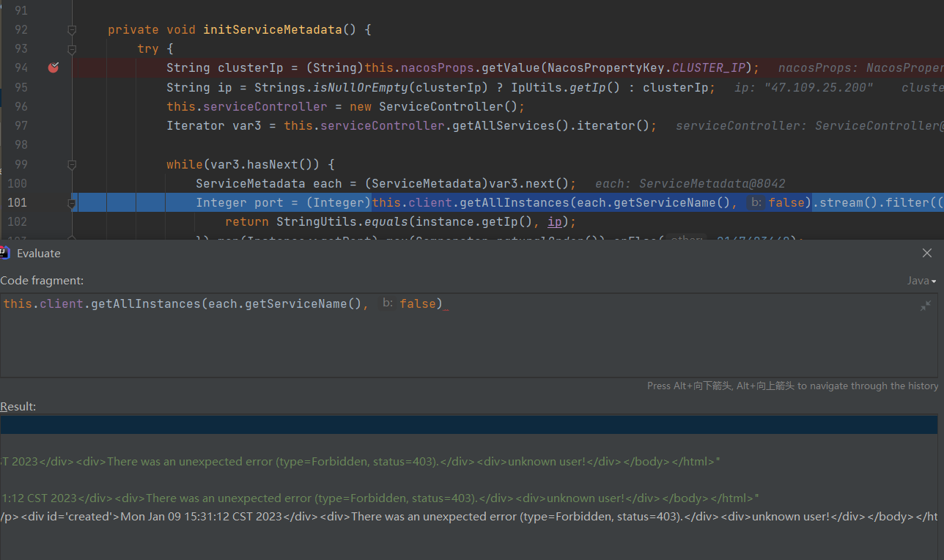Open the Java language dropdown in Evaluate
944x560 pixels.
coord(921,281)
